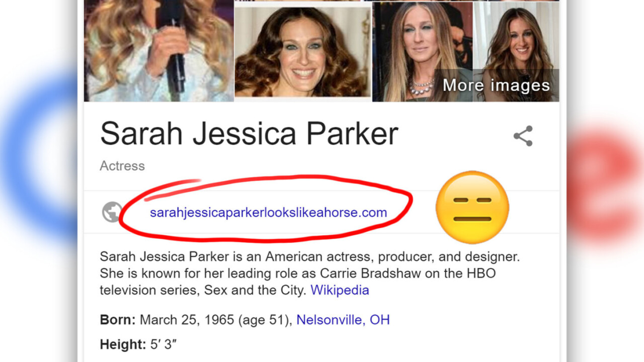The height and width of the screenshot is (362, 644).
Task: Click the globe website icon
Action: [112, 212]
